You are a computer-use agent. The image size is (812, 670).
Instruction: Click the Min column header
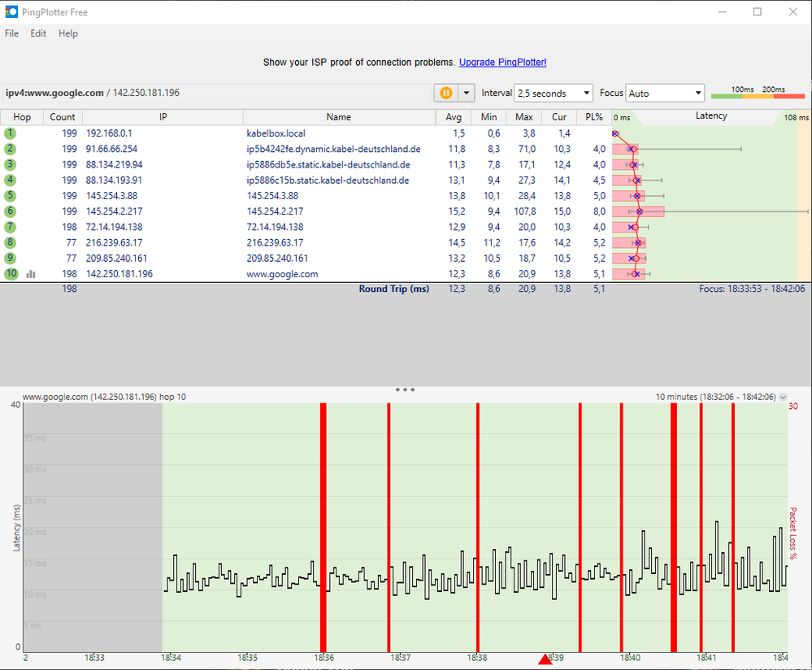tap(489, 117)
